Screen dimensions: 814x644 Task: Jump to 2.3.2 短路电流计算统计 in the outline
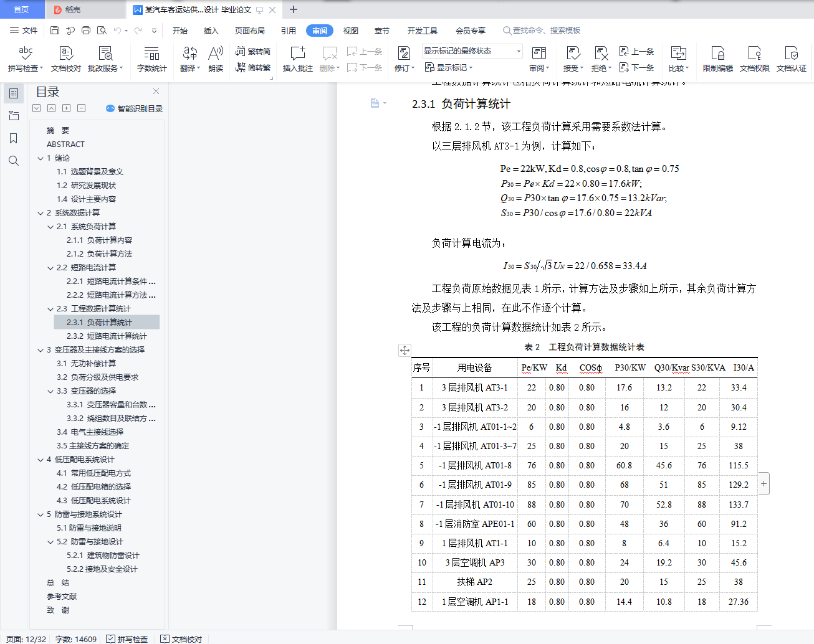click(107, 336)
